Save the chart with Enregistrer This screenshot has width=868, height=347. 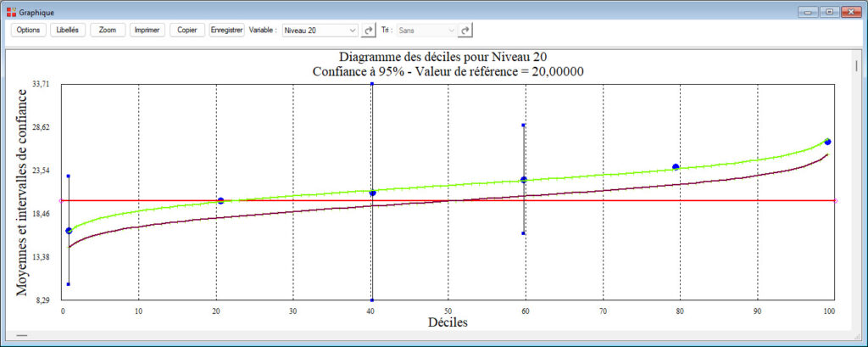click(227, 30)
